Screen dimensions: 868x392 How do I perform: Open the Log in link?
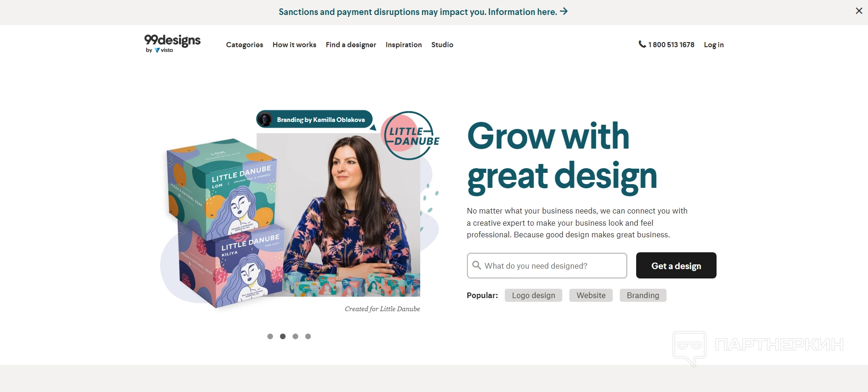point(714,45)
